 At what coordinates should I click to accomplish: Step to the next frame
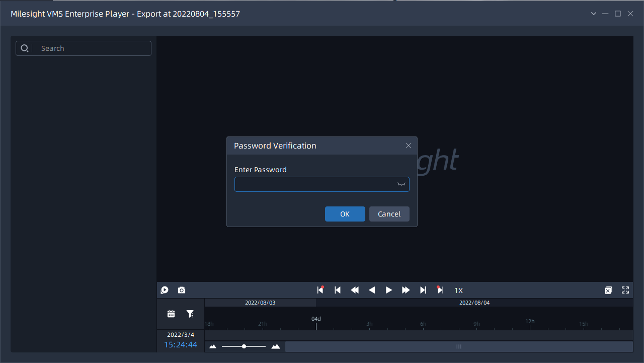pos(423,290)
